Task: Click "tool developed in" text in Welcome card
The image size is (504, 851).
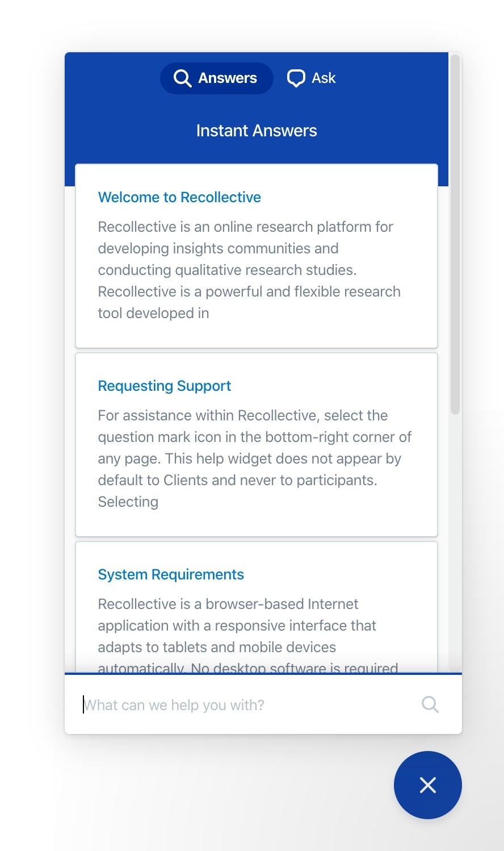Action: pyautogui.click(x=153, y=313)
